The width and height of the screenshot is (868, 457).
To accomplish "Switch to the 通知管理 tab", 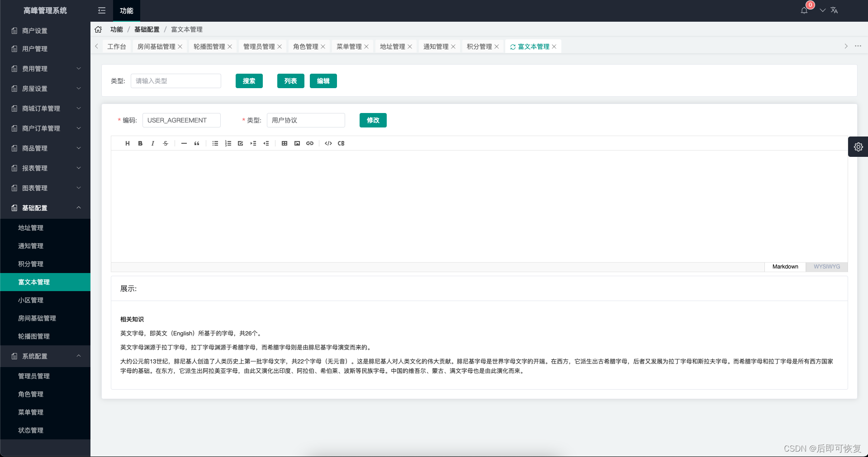I will click(436, 47).
